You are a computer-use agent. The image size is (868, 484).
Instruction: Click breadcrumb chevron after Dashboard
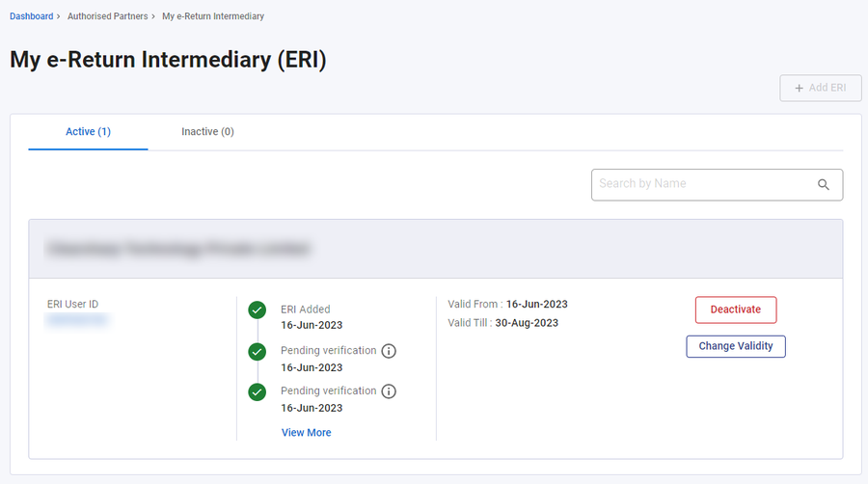pyautogui.click(x=58, y=16)
